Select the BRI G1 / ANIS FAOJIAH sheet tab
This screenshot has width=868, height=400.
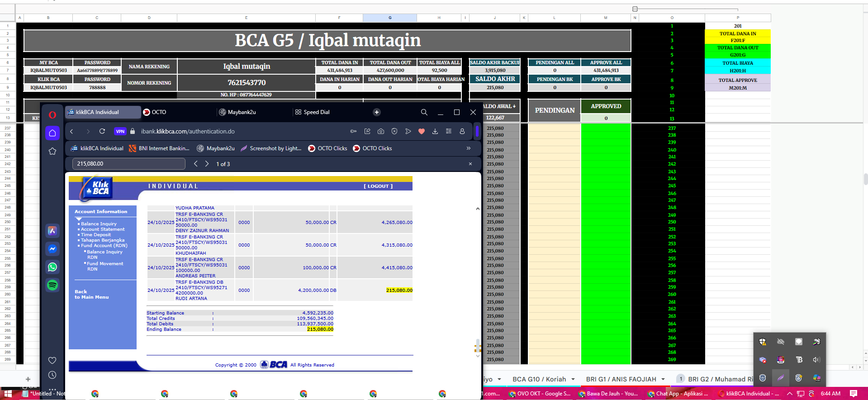point(621,379)
